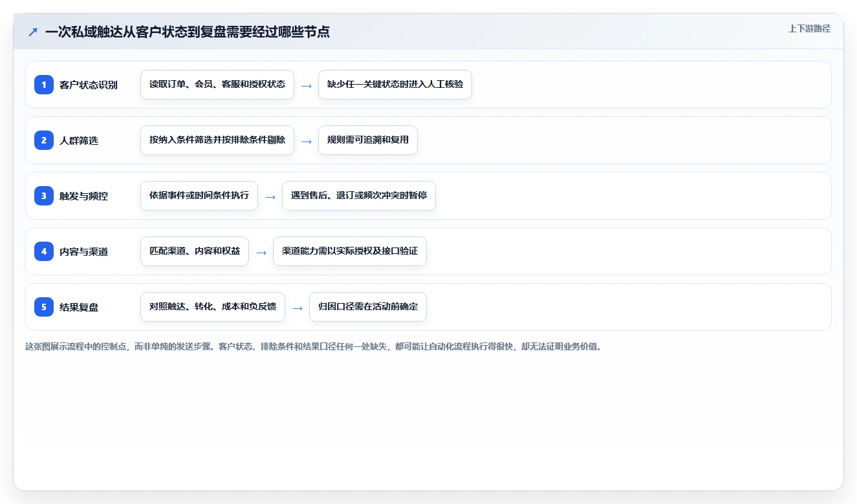Select step number badge 1
This screenshot has width=857, height=504.
[x=44, y=84]
